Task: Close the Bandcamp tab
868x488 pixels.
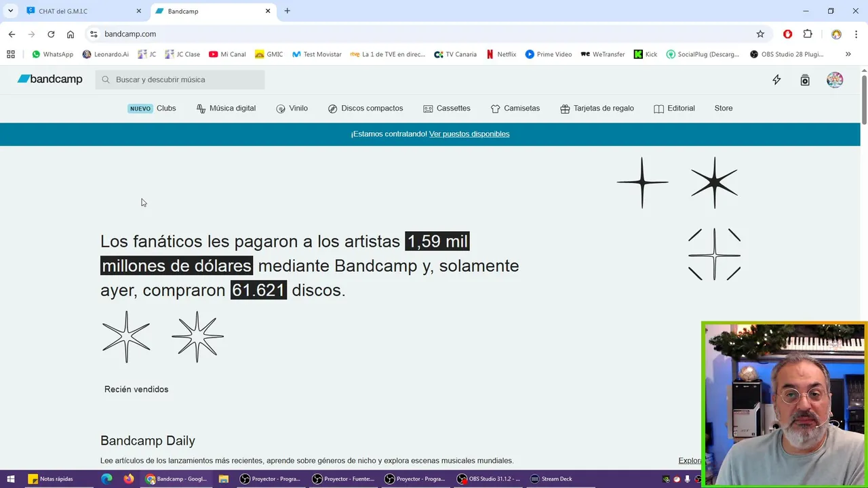Action: click(x=268, y=11)
